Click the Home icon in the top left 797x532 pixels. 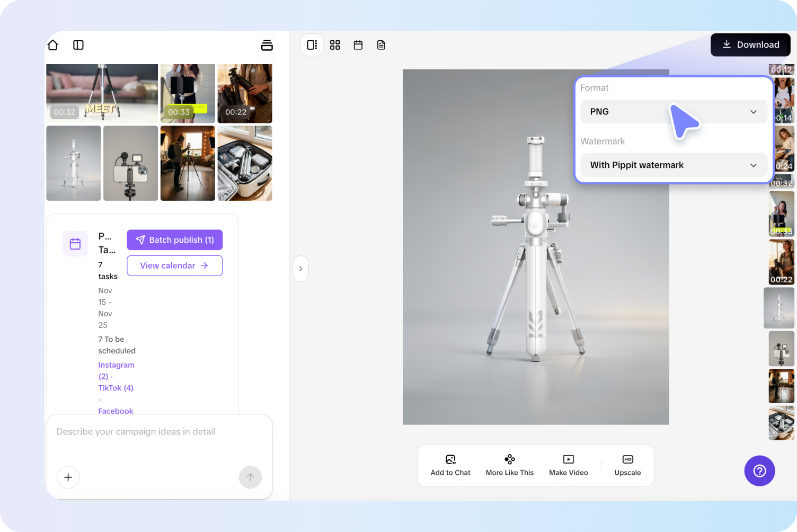[x=52, y=45]
